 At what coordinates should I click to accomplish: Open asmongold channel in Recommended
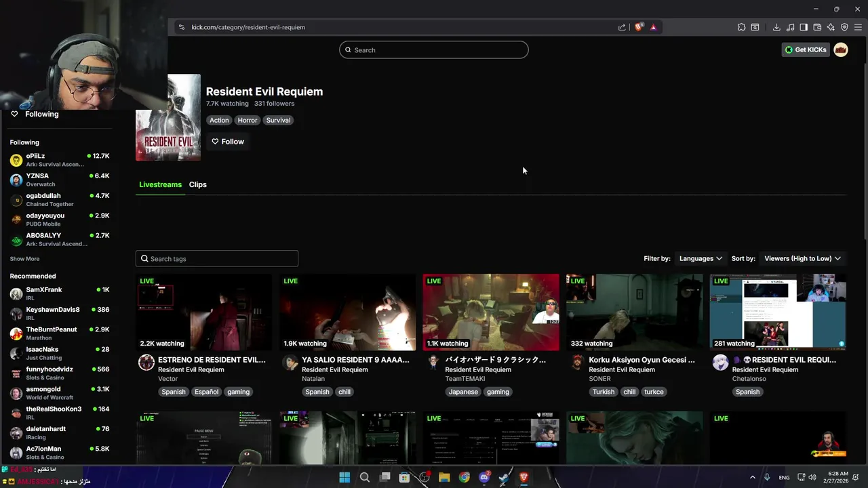click(x=60, y=393)
